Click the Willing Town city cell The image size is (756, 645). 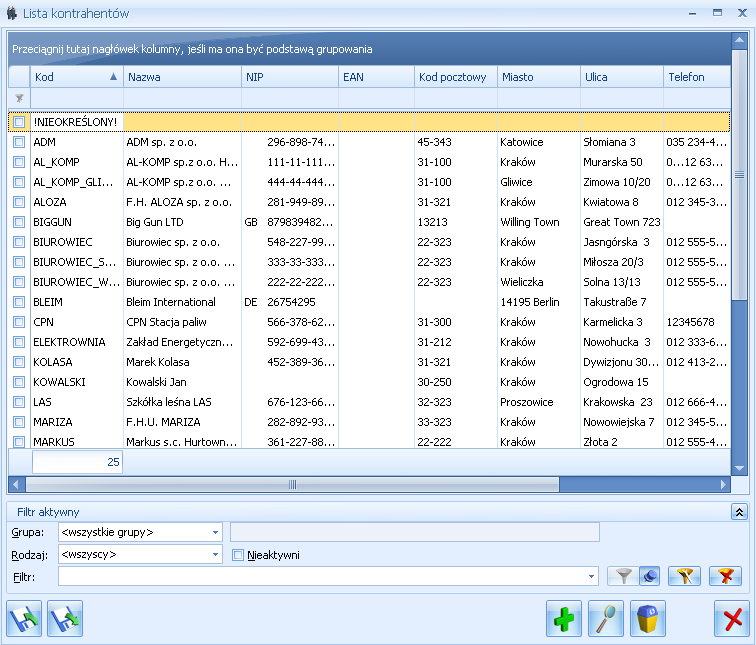click(x=539, y=222)
